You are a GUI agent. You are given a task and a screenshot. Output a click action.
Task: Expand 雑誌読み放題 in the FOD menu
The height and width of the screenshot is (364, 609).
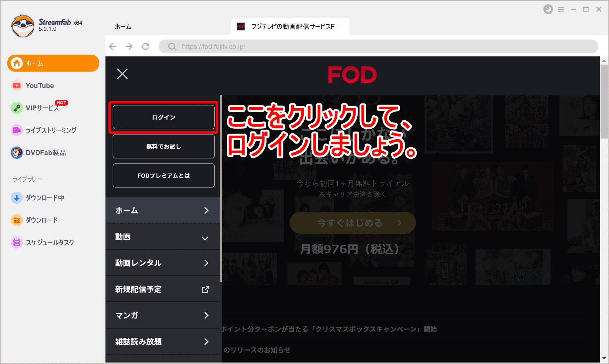click(163, 341)
